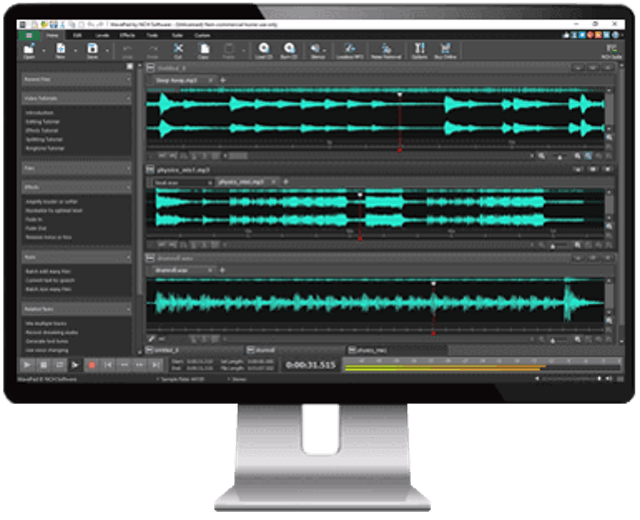The height and width of the screenshot is (520, 640).
Task: Collapse the Related Tasks sidebar section
Action: click(128, 309)
